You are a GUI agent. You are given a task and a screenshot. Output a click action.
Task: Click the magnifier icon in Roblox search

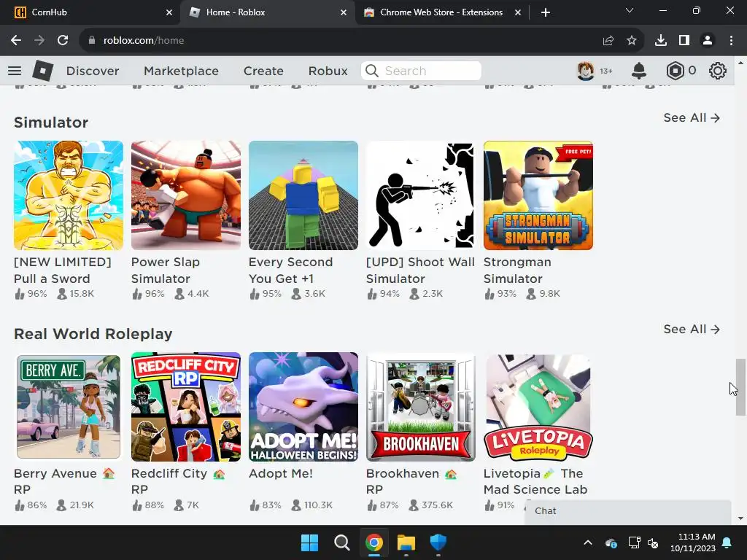click(x=372, y=71)
